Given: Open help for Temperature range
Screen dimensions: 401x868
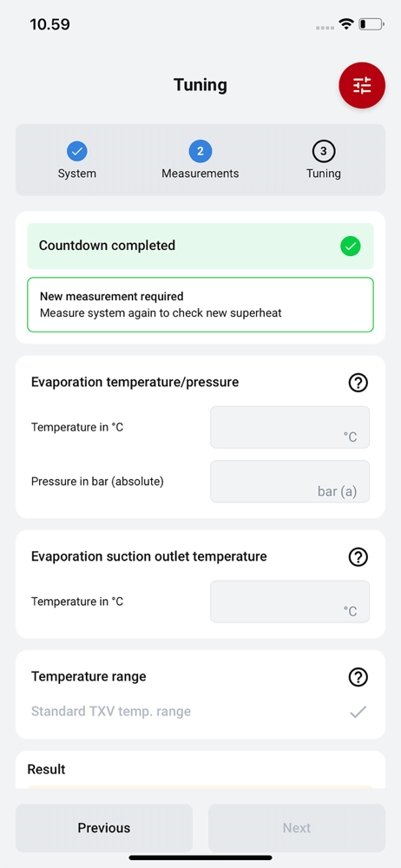Looking at the screenshot, I should [358, 677].
